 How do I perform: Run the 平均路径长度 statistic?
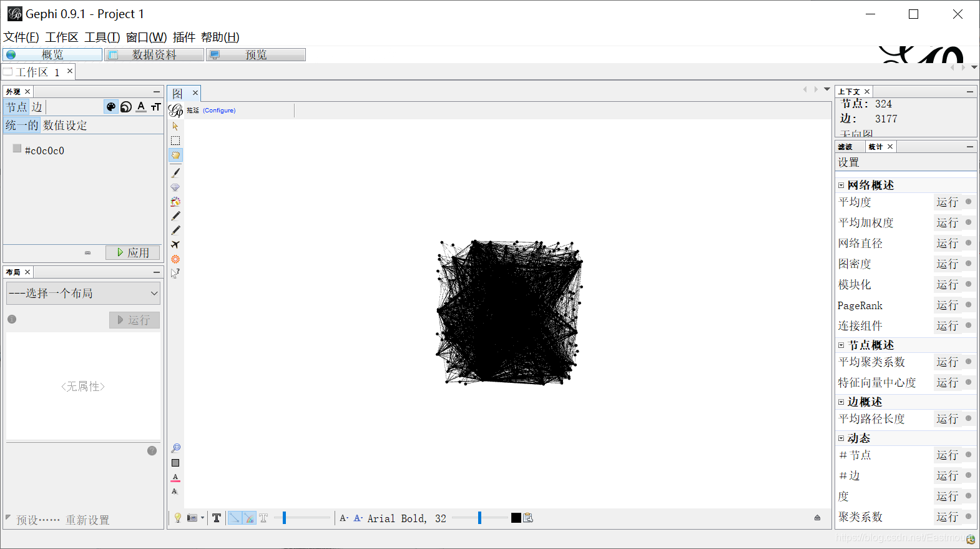point(947,419)
